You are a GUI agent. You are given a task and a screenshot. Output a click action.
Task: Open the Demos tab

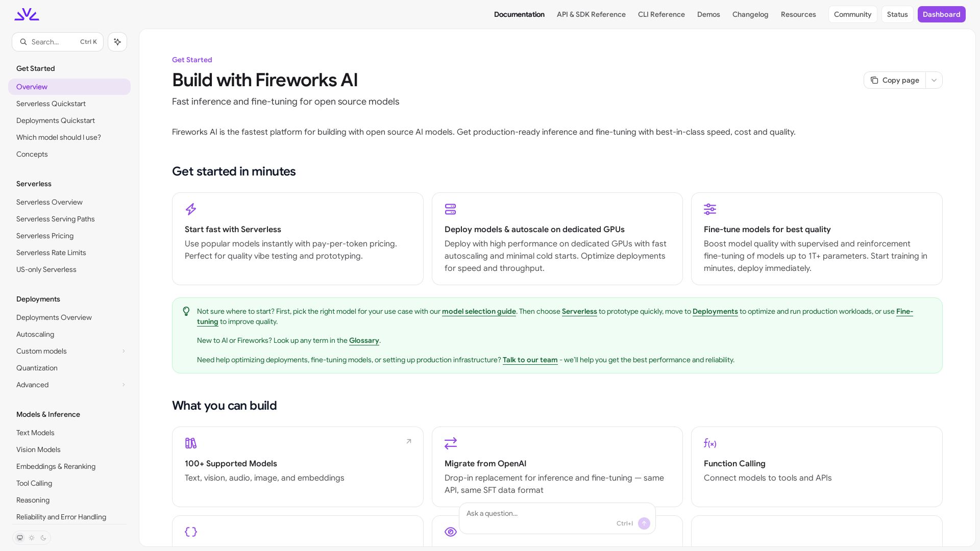(x=708, y=14)
